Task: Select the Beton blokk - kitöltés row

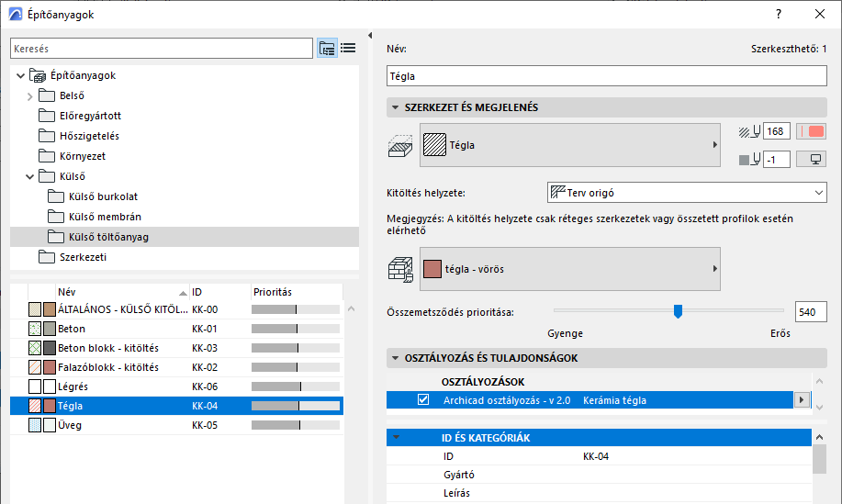Action: point(176,348)
